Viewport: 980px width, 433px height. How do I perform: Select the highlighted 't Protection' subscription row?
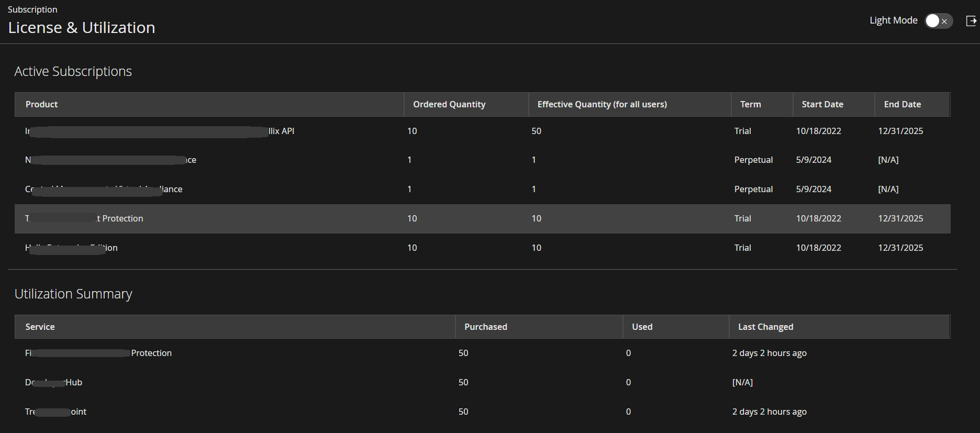click(483, 218)
